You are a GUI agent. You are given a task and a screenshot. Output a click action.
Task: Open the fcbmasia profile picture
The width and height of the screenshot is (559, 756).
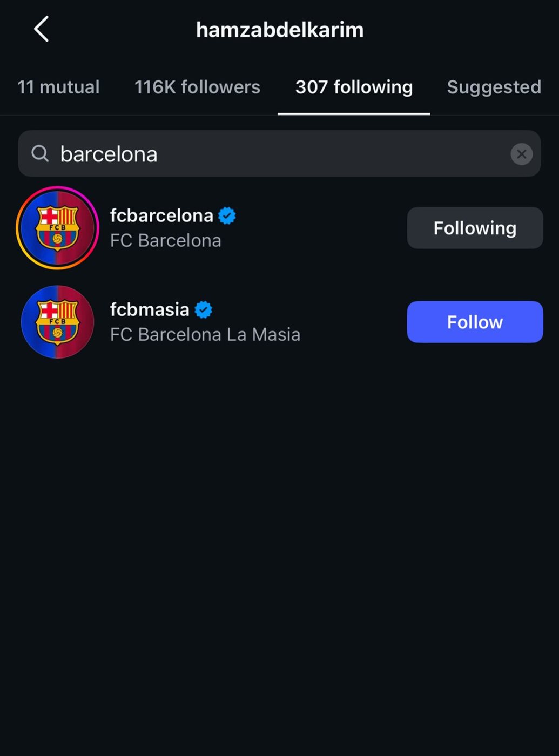coord(57,322)
